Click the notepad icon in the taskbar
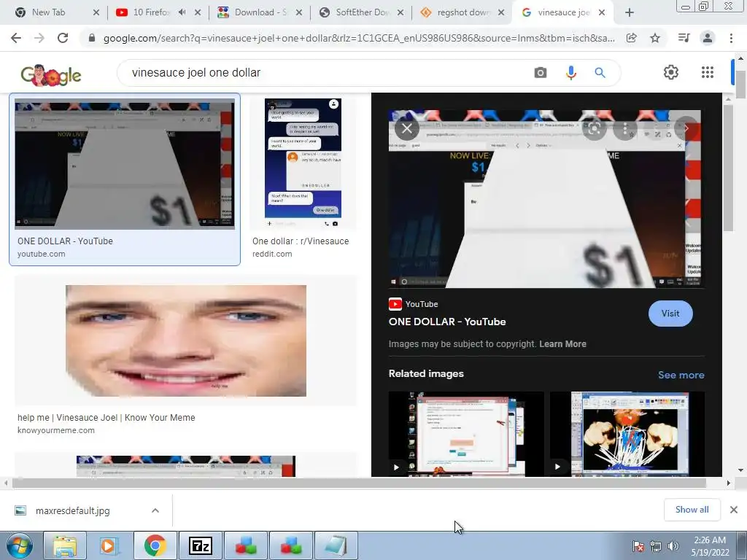This screenshot has height=560, width=747. tap(336, 546)
